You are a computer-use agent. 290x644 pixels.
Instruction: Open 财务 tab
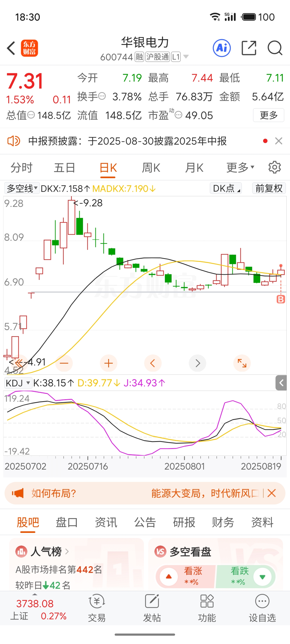pos(223,522)
